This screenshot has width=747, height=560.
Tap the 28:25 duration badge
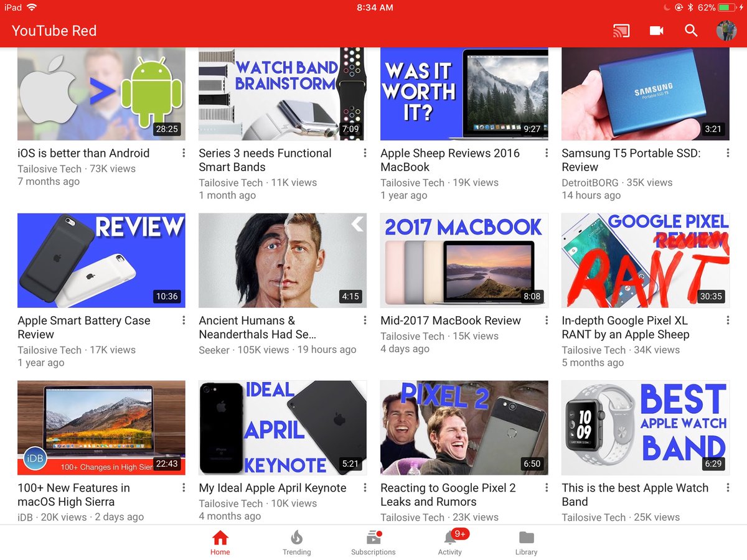[167, 129]
